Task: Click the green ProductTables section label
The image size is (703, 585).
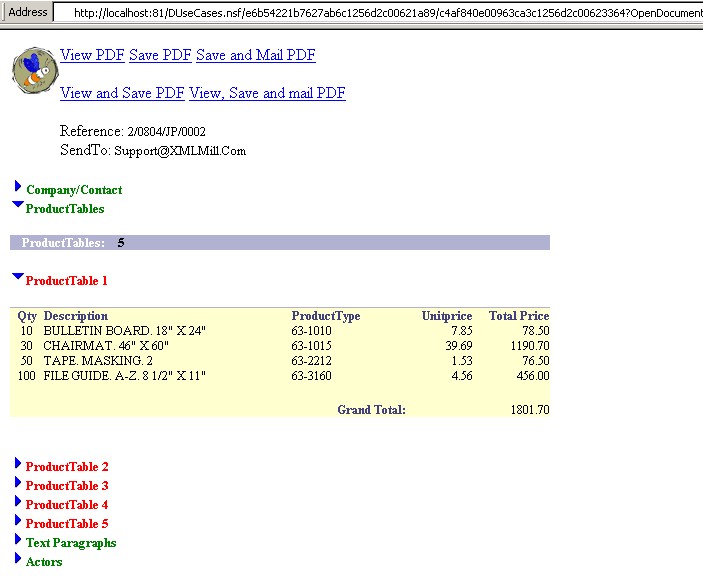Action: coord(65,209)
